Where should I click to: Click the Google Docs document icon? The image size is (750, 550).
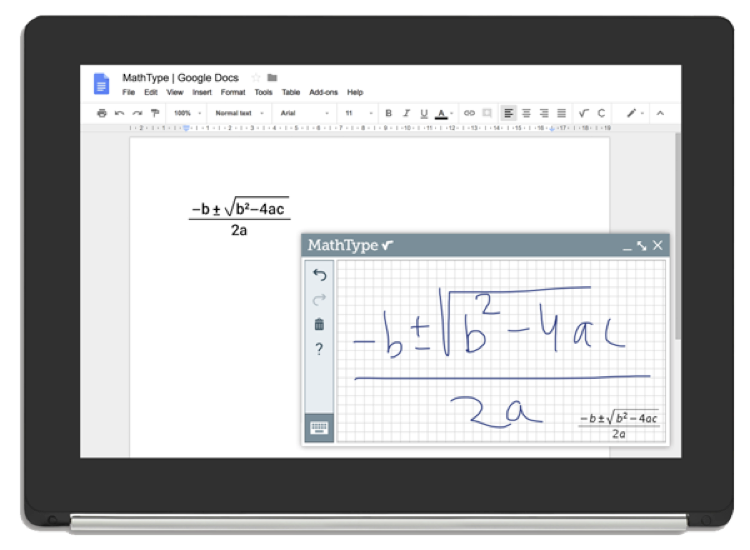(101, 84)
